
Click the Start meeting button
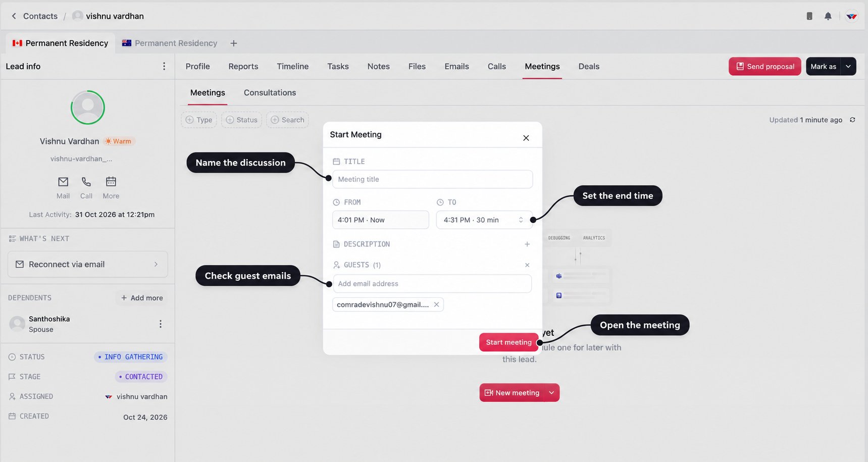click(508, 342)
